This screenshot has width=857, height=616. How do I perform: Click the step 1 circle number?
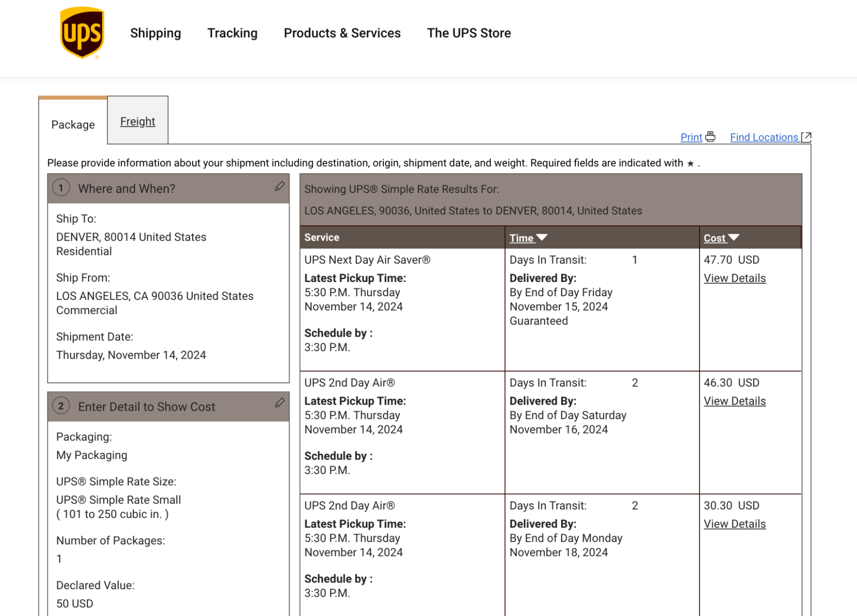61,188
